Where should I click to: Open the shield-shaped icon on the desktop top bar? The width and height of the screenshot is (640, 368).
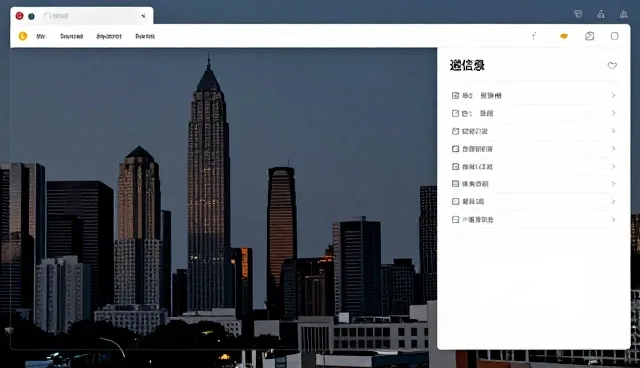click(578, 14)
